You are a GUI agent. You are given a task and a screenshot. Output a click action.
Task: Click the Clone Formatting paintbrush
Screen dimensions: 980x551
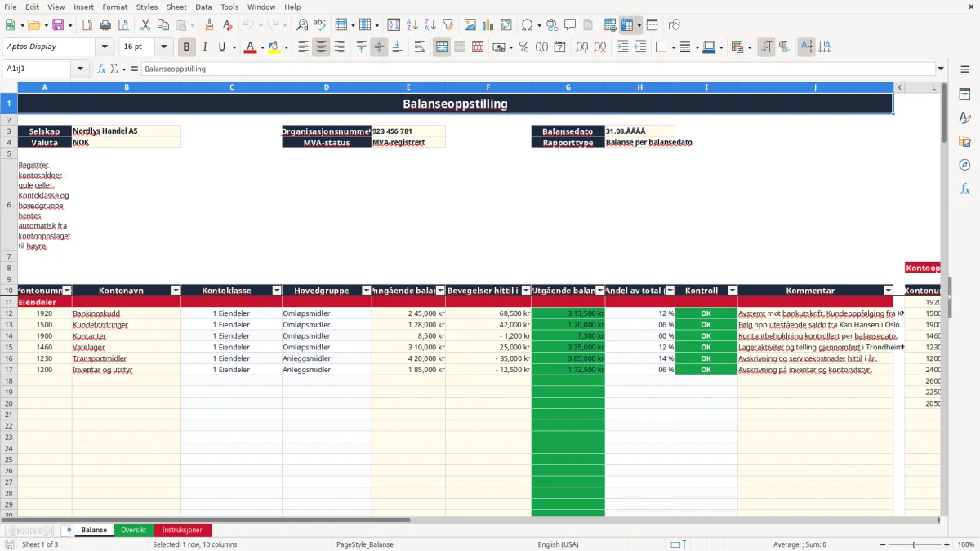pyautogui.click(x=209, y=25)
